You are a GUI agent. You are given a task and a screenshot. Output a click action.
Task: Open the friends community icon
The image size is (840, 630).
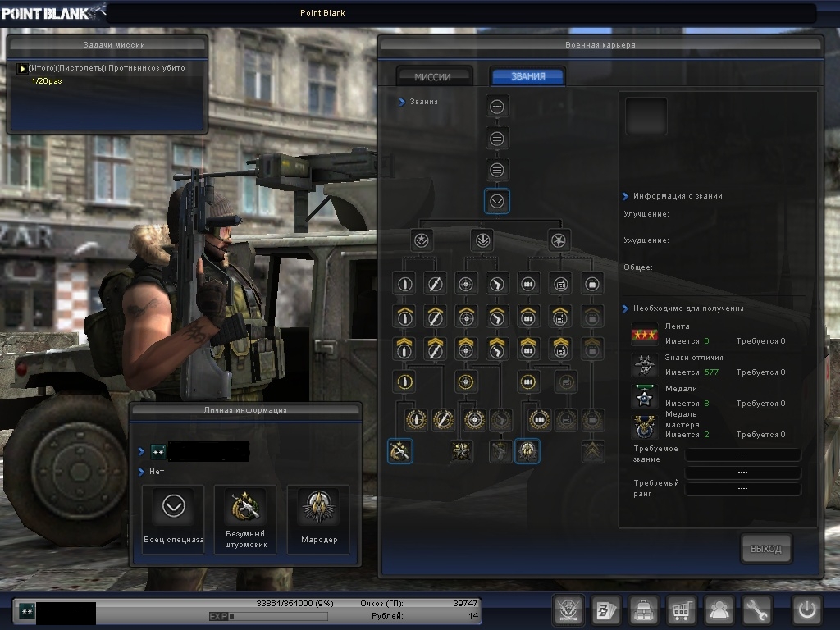(719, 611)
